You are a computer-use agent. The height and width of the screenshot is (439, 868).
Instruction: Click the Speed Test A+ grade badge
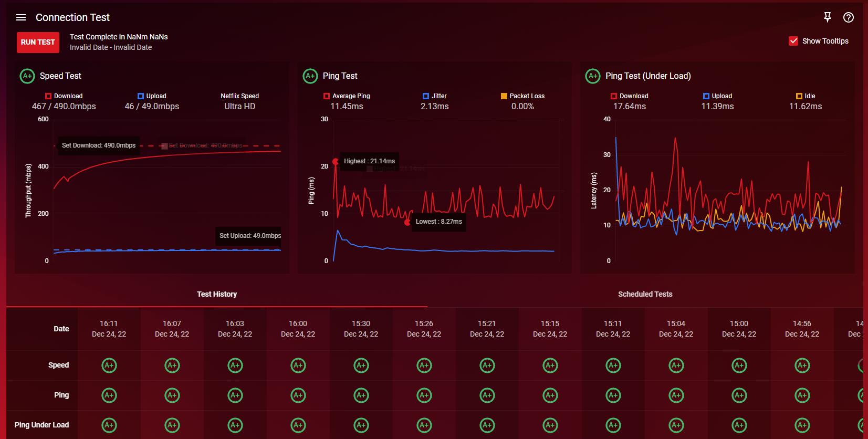tap(27, 76)
